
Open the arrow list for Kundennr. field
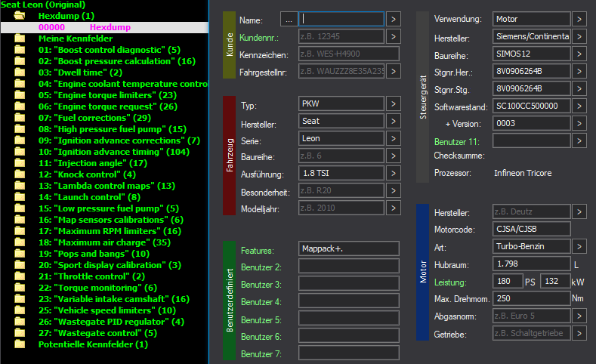(394, 36)
